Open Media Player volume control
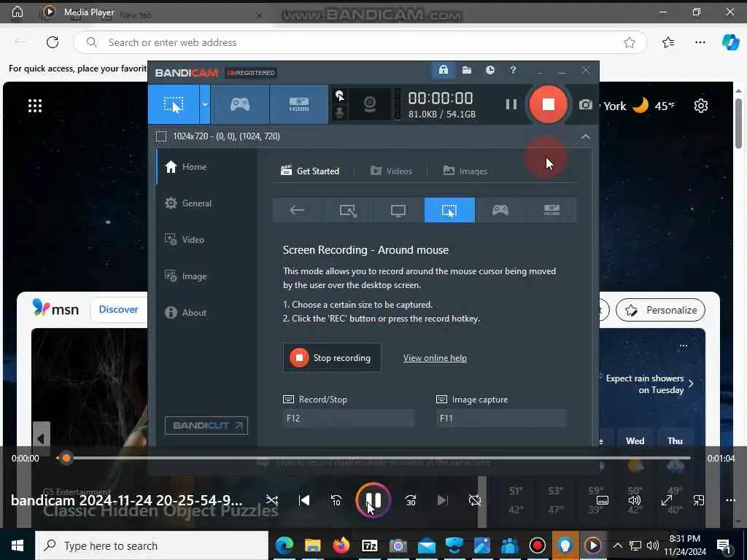Image resolution: width=747 pixels, height=560 pixels. point(634,500)
